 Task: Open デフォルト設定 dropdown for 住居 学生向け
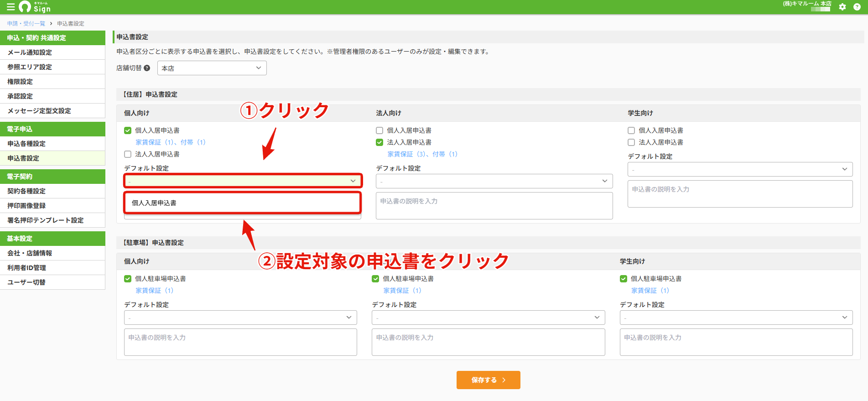point(740,169)
